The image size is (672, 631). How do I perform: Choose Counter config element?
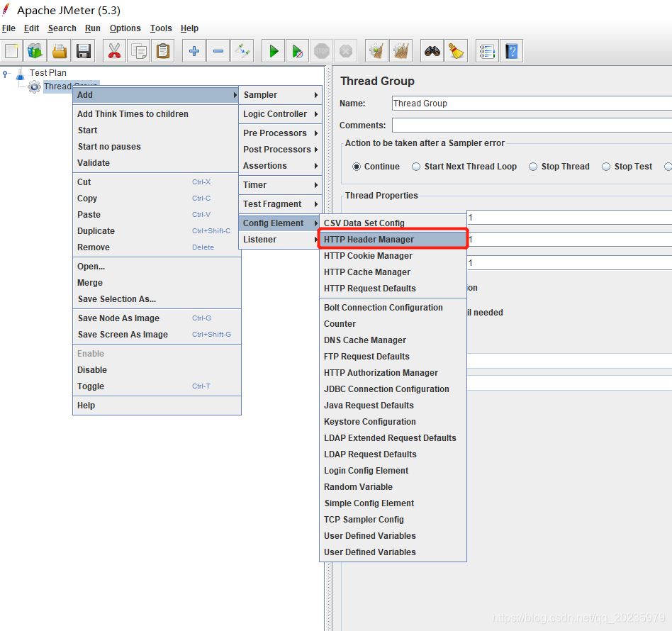pyautogui.click(x=393, y=323)
